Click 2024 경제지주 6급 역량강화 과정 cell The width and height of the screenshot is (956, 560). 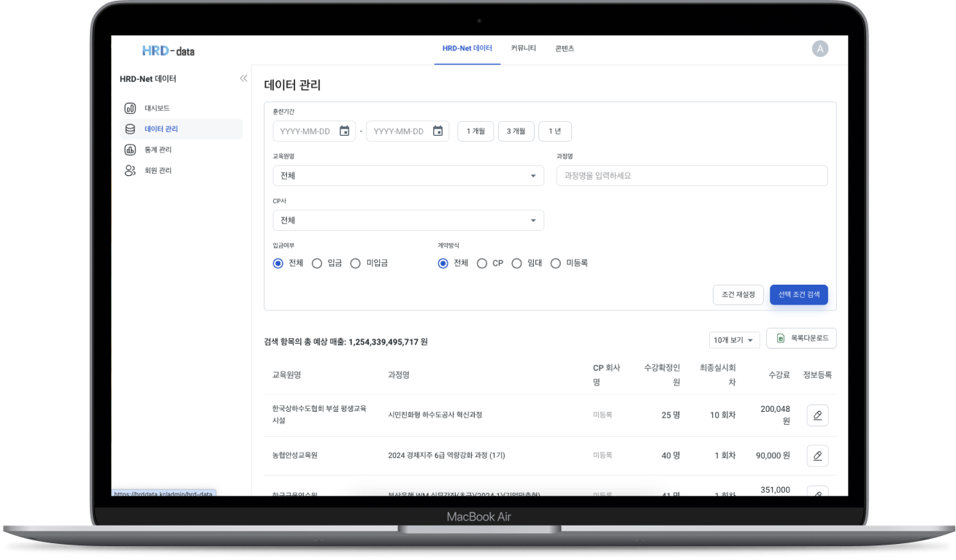click(x=447, y=456)
